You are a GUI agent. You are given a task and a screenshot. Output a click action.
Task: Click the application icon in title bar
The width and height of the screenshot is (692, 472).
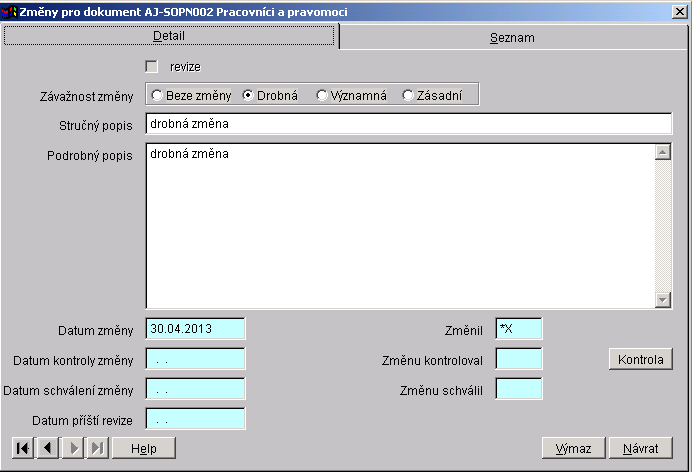(10, 11)
